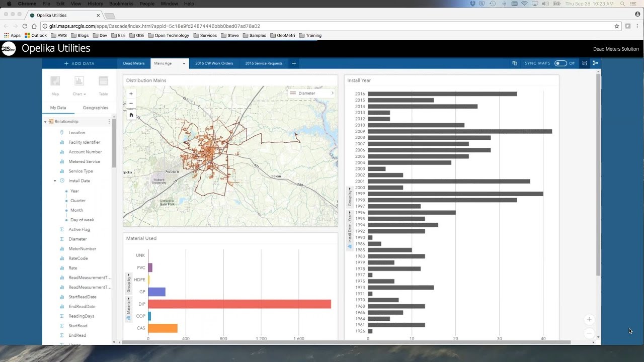Switch to My Data tab
644x362 pixels.
click(x=58, y=108)
